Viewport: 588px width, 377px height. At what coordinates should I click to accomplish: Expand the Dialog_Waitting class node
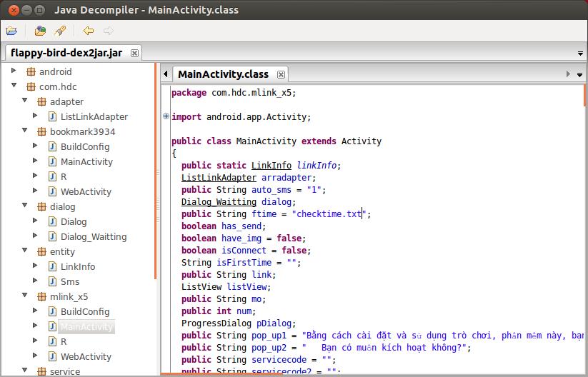(35, 236)
